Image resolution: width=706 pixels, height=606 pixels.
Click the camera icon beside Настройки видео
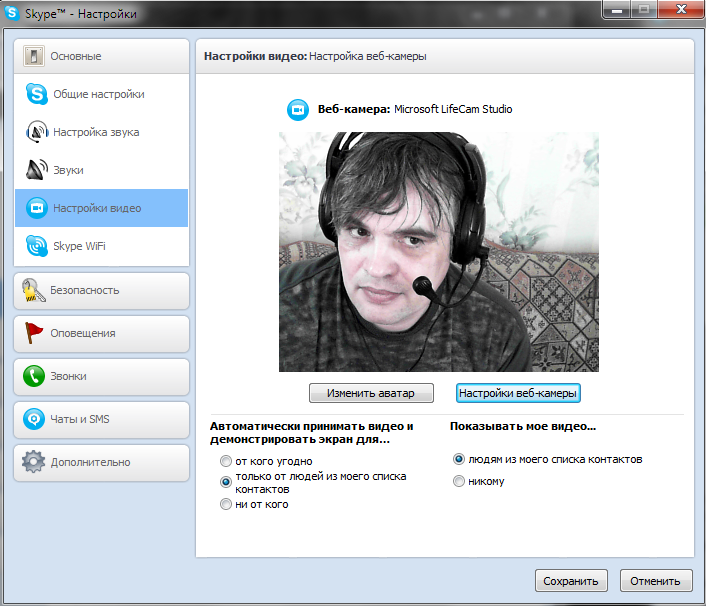point(36,208)
